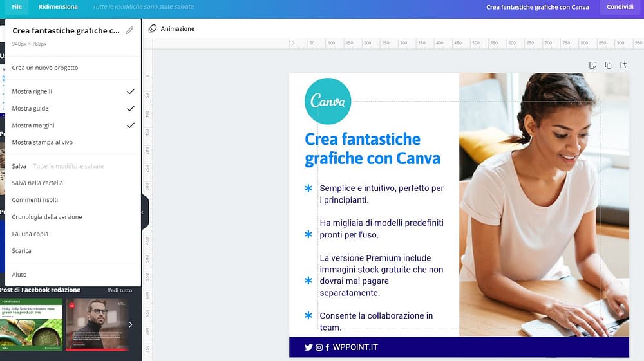Select the Facebook icon in footer
Screen dimensions: 644x361
click(x=327, y=347)
